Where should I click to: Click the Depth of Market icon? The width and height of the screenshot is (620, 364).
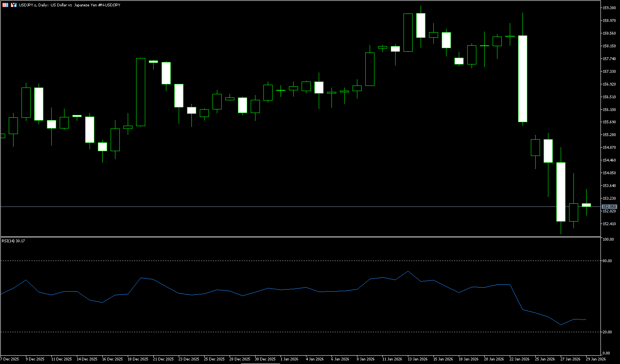coord(14,5)
